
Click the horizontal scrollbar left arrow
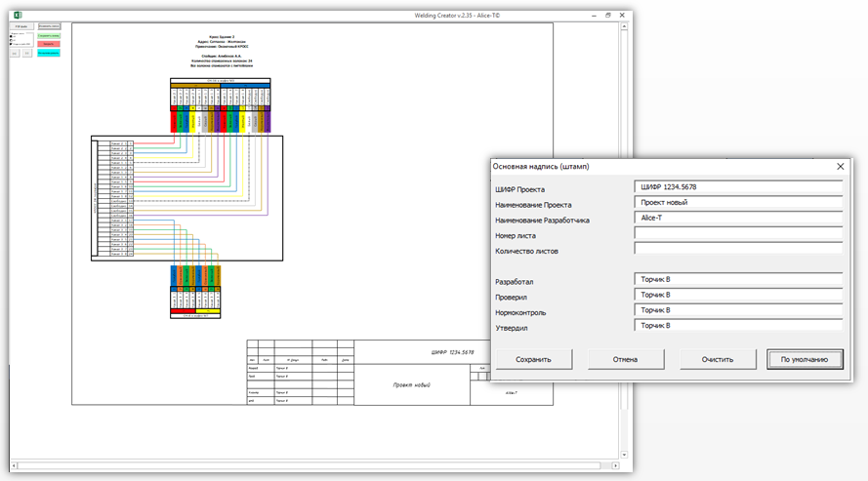point(14,465)
